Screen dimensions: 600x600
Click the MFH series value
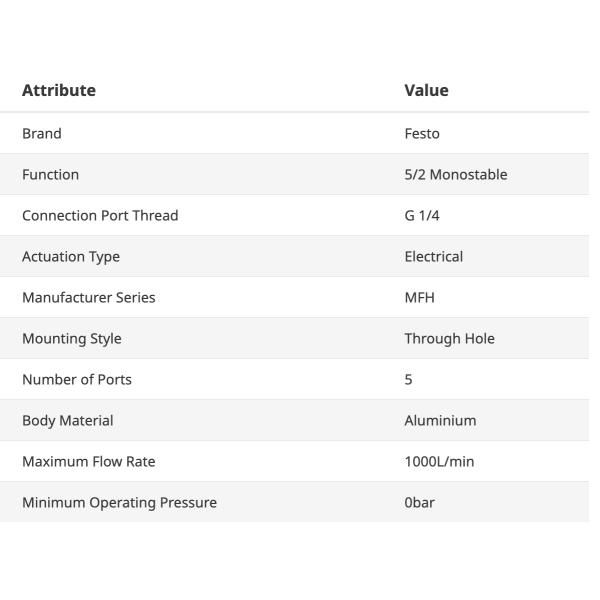click(419, 297)
